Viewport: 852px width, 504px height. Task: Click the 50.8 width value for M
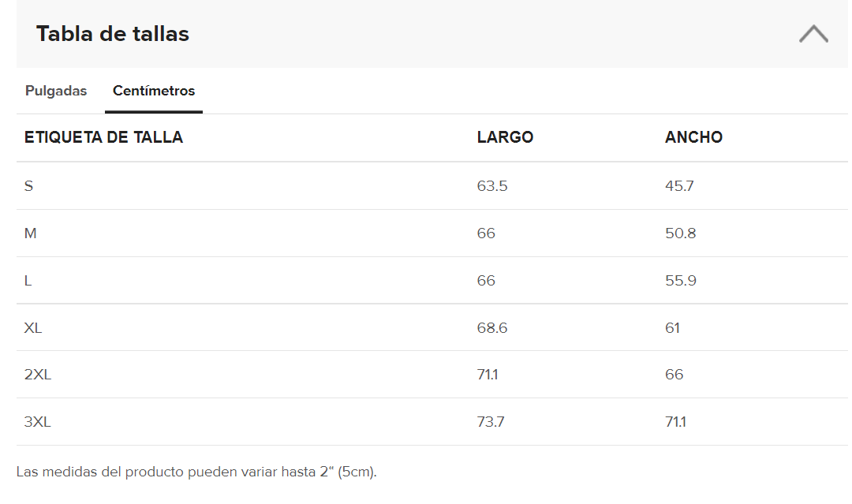tap(680, 233)
